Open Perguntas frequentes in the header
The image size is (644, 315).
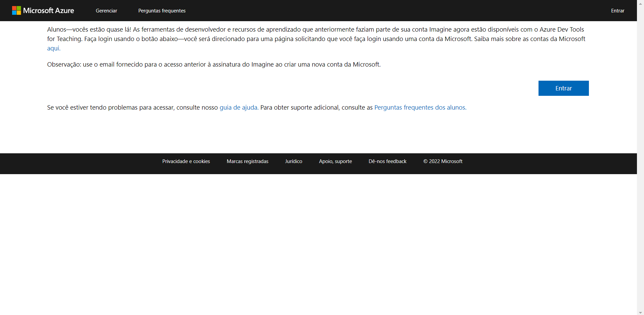162,11
